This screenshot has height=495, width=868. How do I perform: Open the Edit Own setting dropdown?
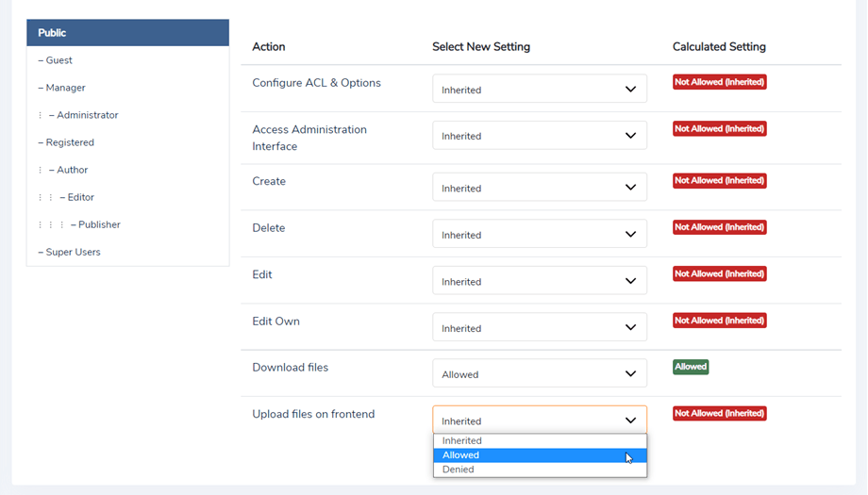539,328
